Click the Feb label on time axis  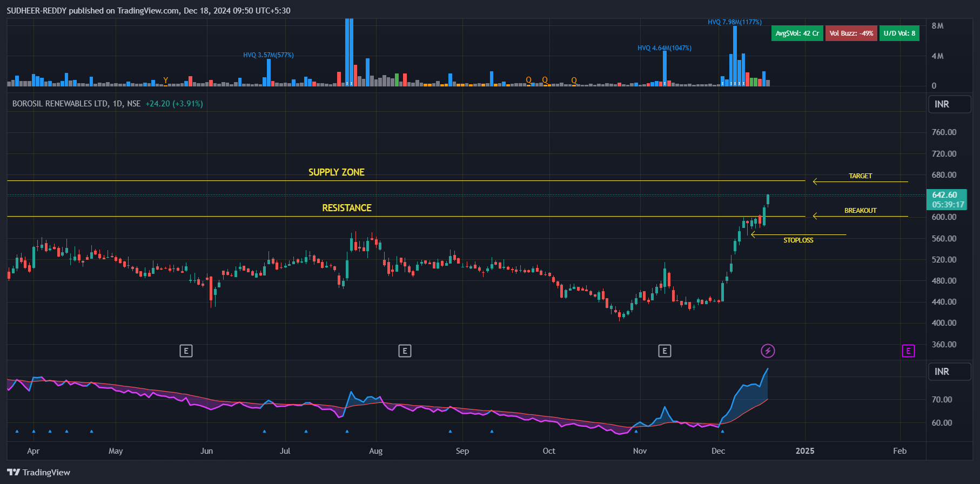(900, 451)
